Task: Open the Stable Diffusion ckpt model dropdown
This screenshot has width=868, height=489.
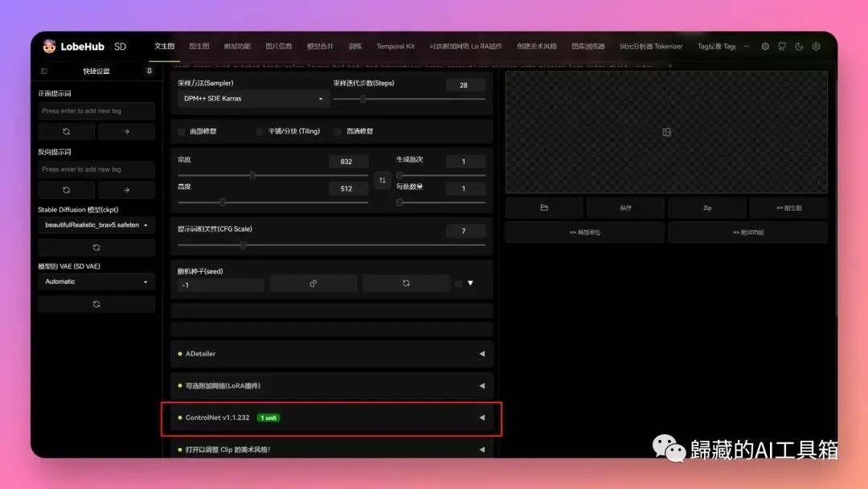Action: (x=96, y=225)
